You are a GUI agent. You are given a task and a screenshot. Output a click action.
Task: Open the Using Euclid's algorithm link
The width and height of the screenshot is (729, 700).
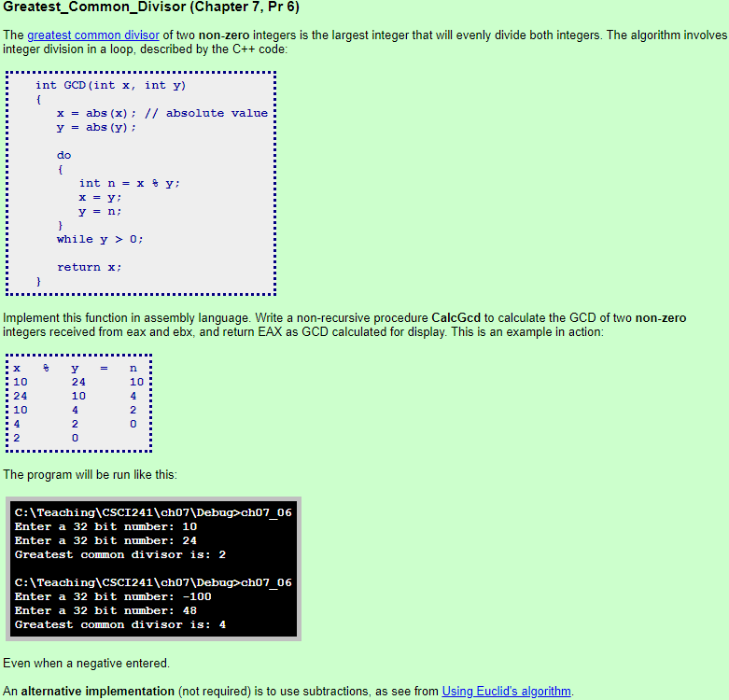[506, 692]
